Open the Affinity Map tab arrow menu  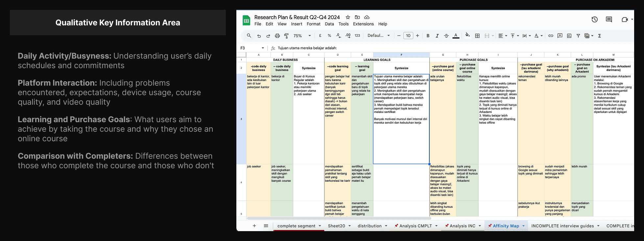[523, 226]
